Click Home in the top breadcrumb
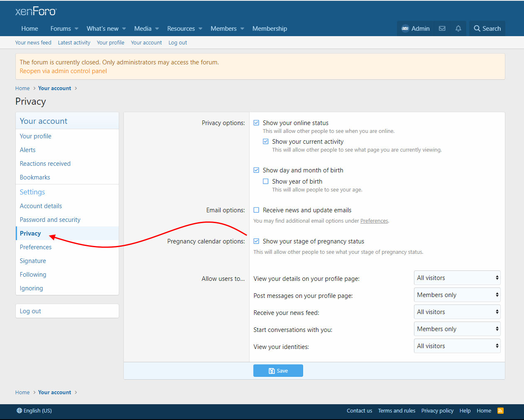This screenshot has width=524, height=420. point(22,88)
